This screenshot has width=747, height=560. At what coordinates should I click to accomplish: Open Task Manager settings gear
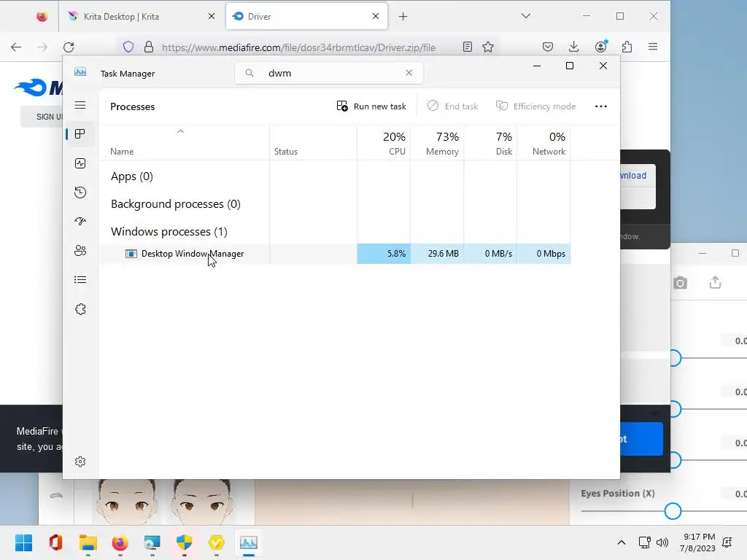click(80, 462)
